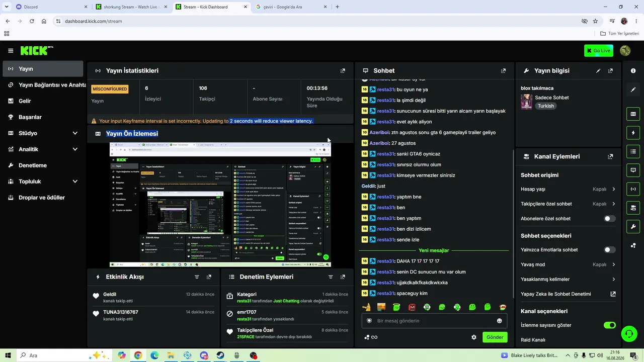Click the Raid Kanalı option
Viewport: 644px width, 362px height.
(533, 340)
